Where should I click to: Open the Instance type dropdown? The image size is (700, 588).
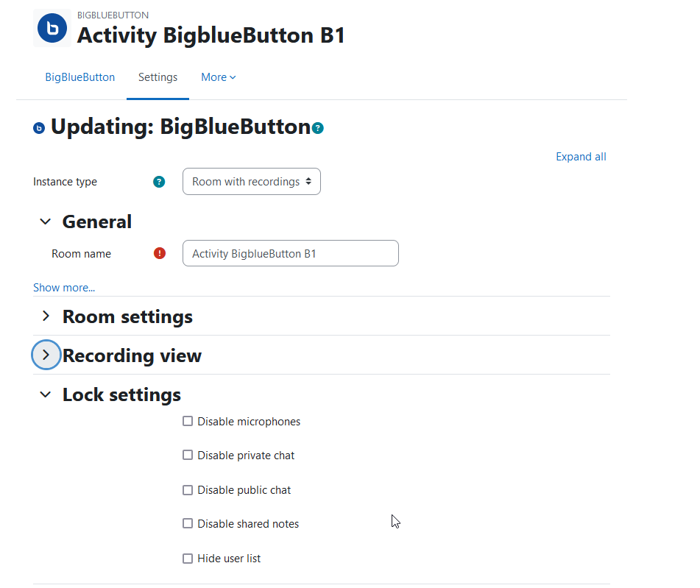coord(251,181)
